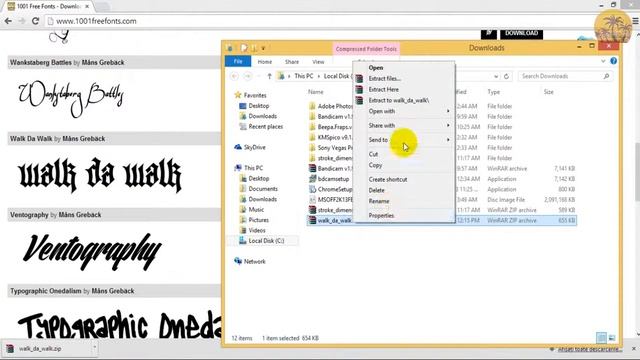This screenshot has height=360, width=640.
Task: Expand the Explorer ribbon chevron
Action: point(603,61)
